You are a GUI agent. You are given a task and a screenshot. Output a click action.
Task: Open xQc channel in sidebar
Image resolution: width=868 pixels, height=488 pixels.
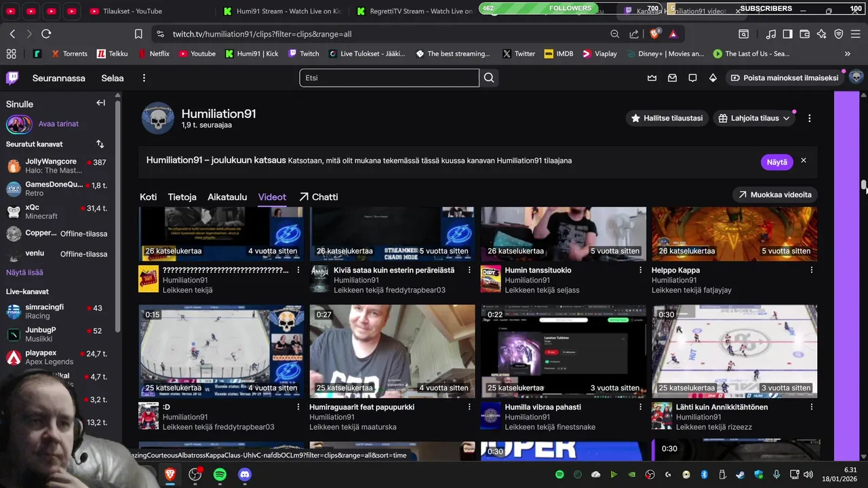pyautogui.click(x=57, y=211)
